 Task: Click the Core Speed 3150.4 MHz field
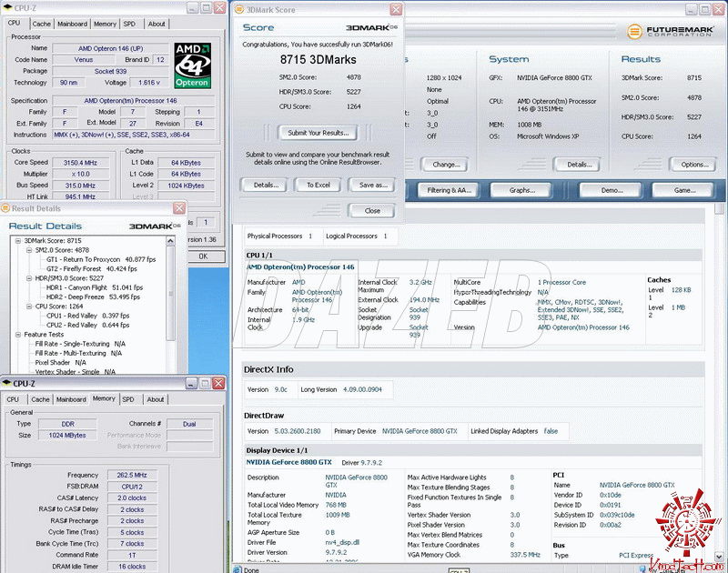click(81, 163)
